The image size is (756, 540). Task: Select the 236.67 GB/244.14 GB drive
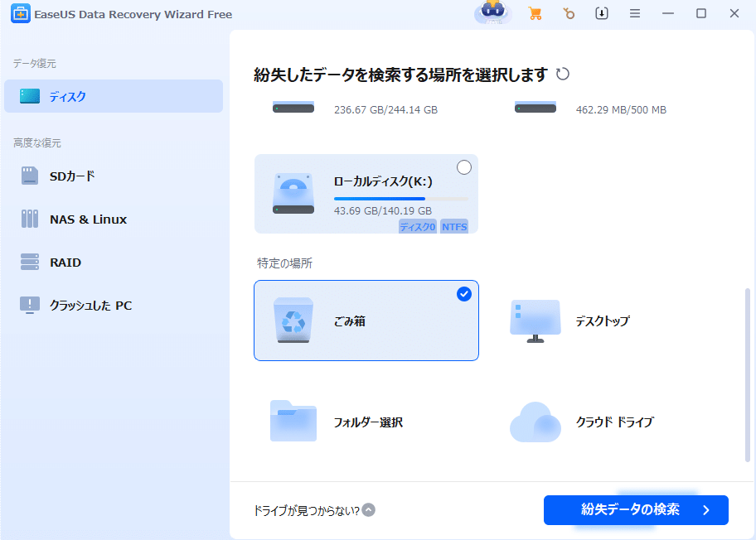[x=385, y=110]
